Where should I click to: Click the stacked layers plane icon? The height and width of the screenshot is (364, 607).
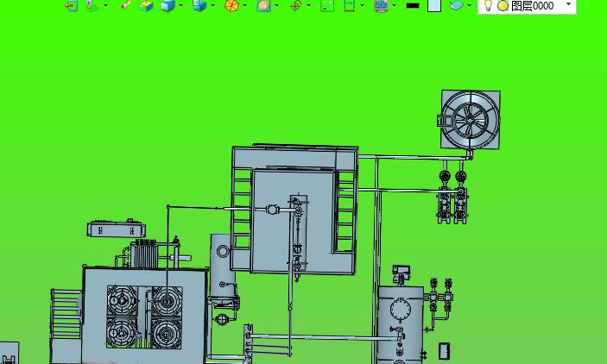[457, 5]
